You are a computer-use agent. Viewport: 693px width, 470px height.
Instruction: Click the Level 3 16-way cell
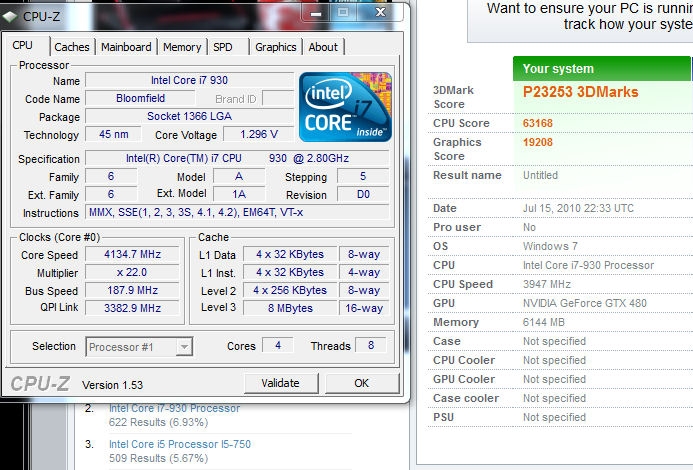pyautogui.click(x=364, y=308)
